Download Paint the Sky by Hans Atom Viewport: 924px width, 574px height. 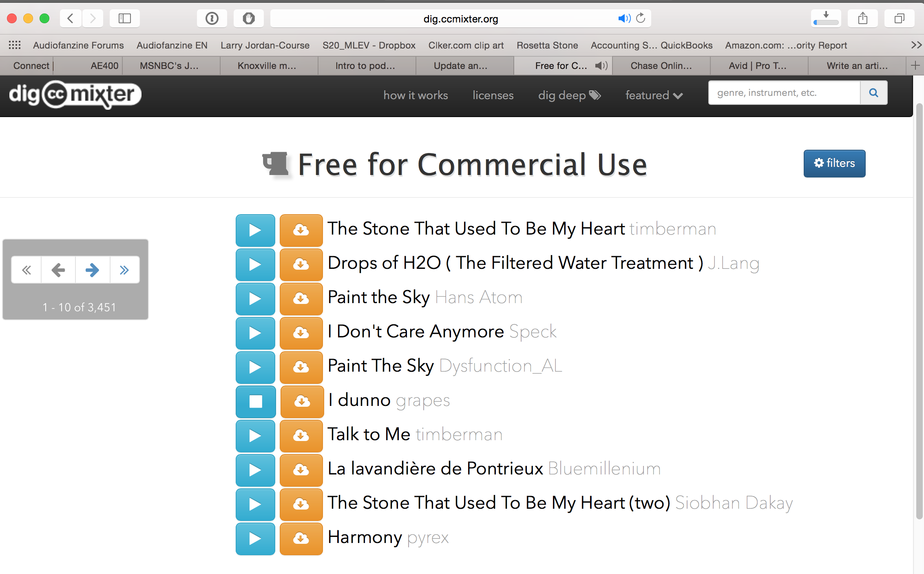tap(301, 299)
